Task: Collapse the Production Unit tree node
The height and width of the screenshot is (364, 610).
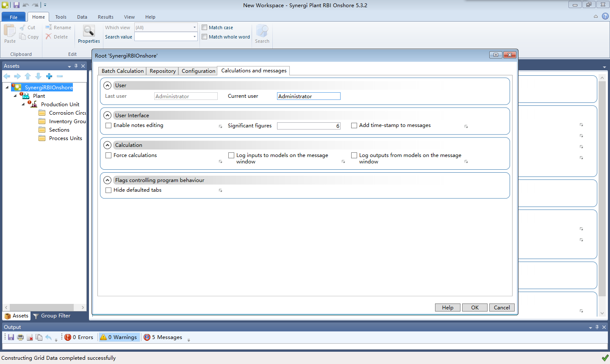Action: (23, 105)
